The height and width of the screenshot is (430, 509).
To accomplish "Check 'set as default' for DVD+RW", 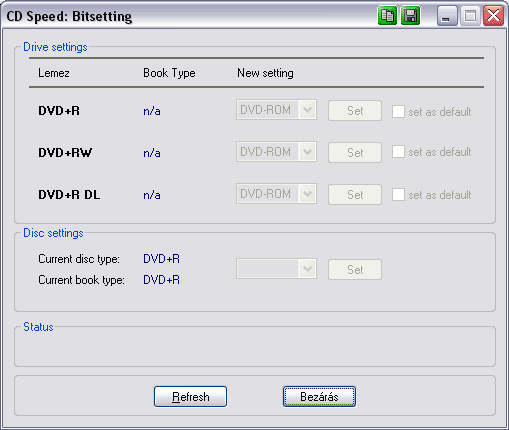I will click(398, 152).
